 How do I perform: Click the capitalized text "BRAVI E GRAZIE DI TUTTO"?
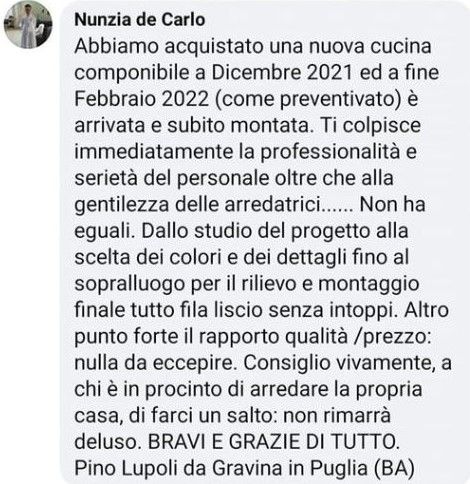tap(273, 442)
